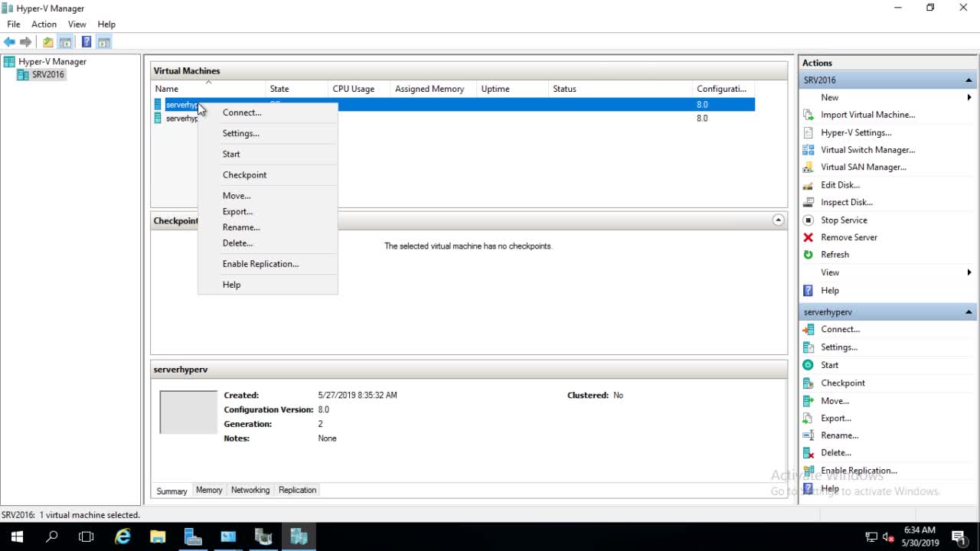Click the Delete icon in the Actions pane
This screenshot has height=551, width=980.
point(808,452)
